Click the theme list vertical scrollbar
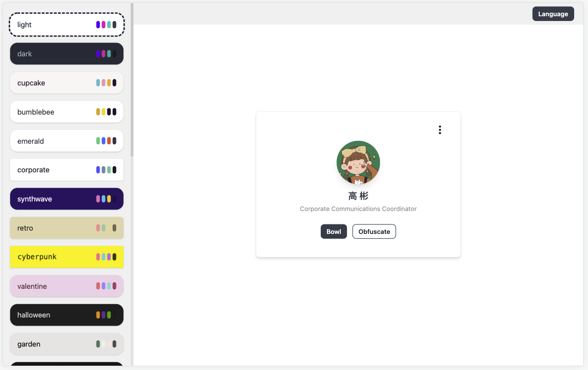Screen dimensions: 588x370 click(x=132, y=80)
